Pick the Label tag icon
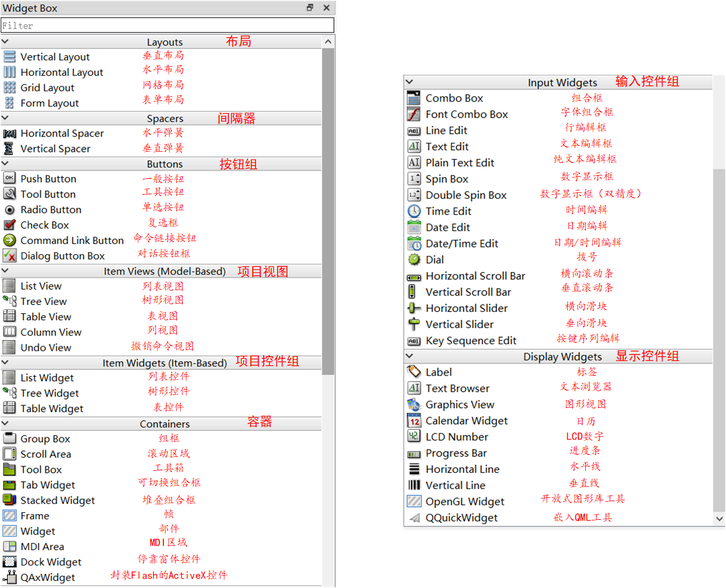The width and height of the screenshot is (726, 588). click(413, 372)
